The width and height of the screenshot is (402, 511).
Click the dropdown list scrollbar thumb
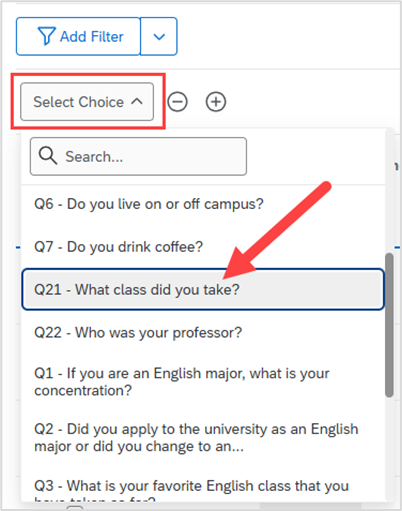[389, 325]
